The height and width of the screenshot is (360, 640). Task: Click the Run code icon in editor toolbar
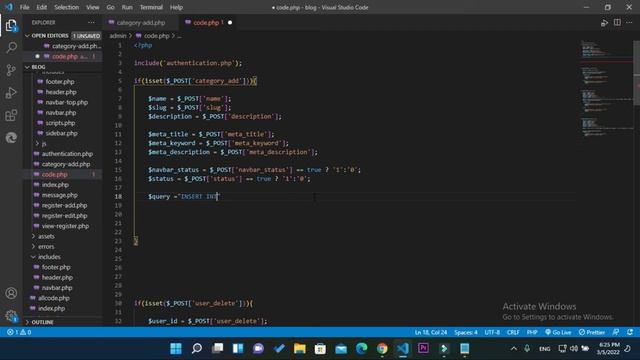pyautogui.click(x=604, y=23)
